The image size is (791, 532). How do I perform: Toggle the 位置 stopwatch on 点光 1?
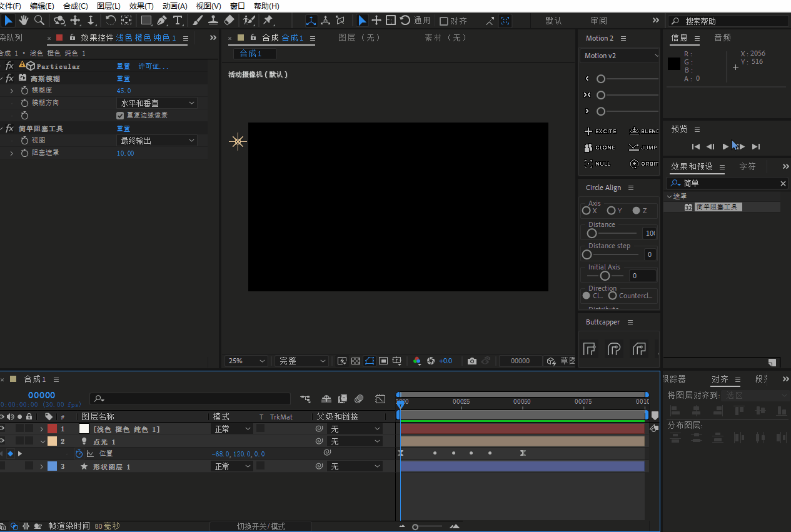(79, 454)
